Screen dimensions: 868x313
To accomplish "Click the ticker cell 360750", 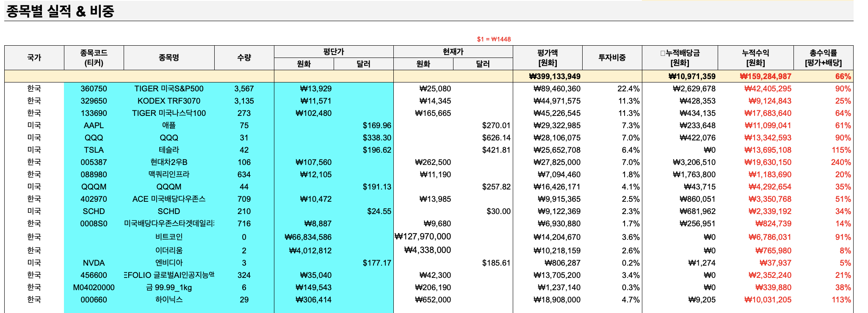I will pos(94,89).
